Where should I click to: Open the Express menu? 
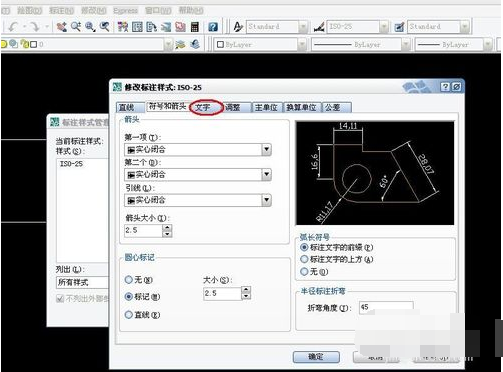pos(125,11)
